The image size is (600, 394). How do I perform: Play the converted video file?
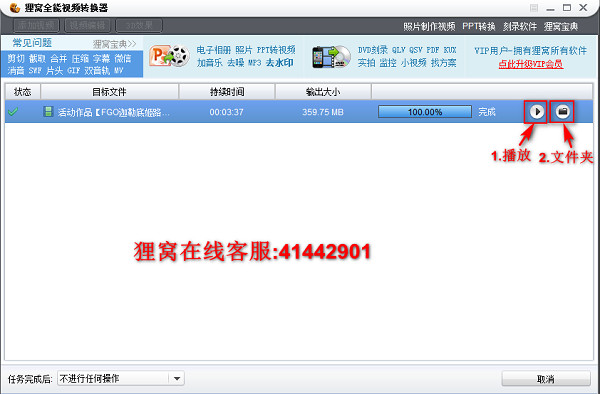(x=536, y=112)
